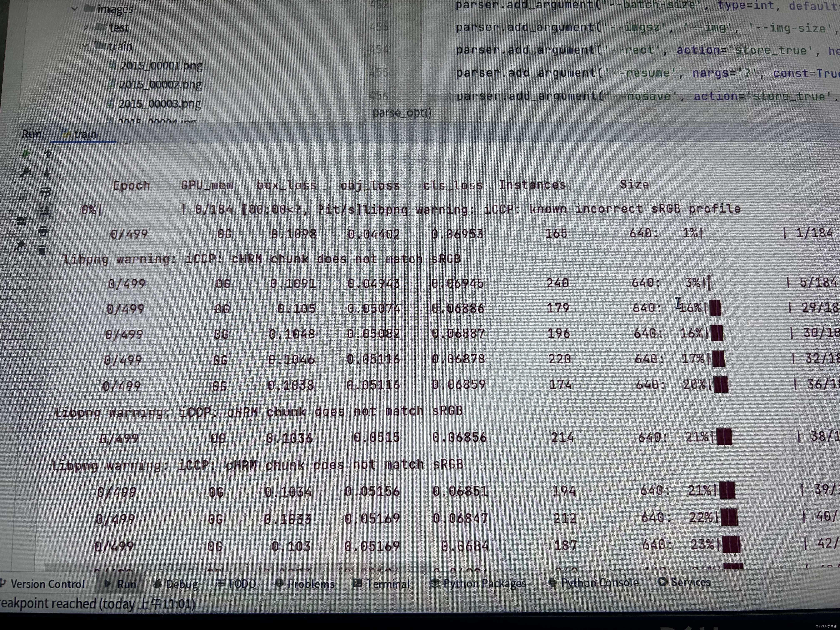Collapse the images folder in project tree

tap(75, 9)
